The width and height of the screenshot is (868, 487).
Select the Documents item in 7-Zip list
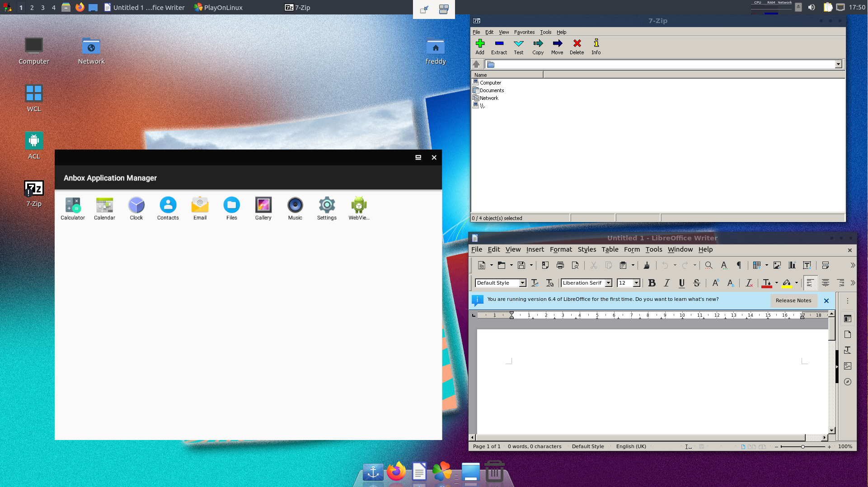(492, 90)
